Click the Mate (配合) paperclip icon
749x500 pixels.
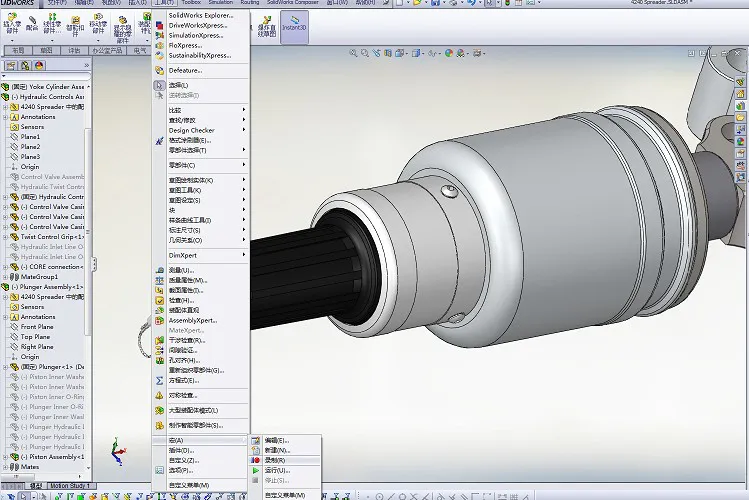coord(32,21)
